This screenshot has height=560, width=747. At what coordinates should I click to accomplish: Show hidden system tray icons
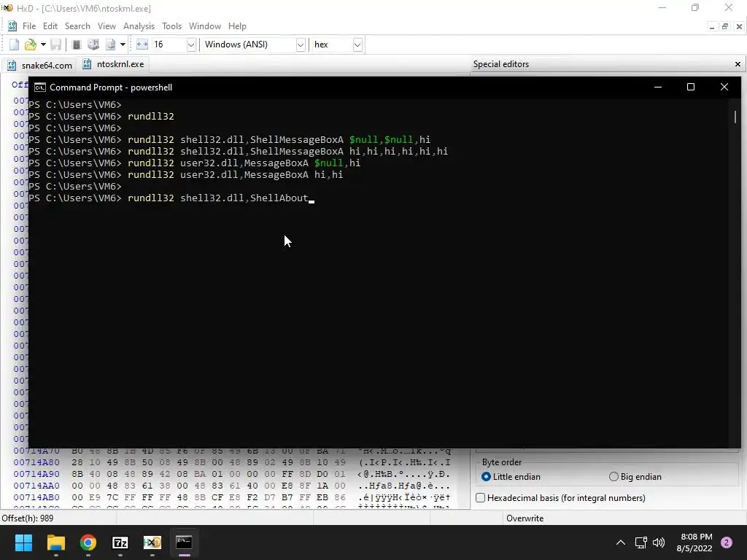point(621,542)
